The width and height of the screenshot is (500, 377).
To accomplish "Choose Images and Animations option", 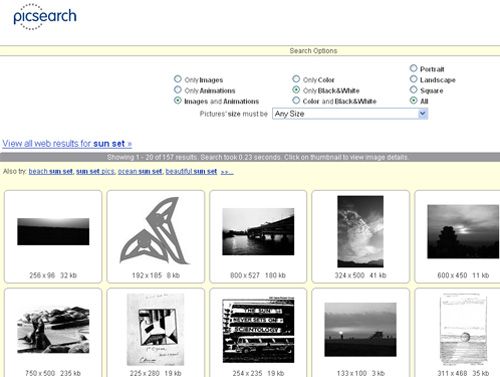I will tap(178, 100).
